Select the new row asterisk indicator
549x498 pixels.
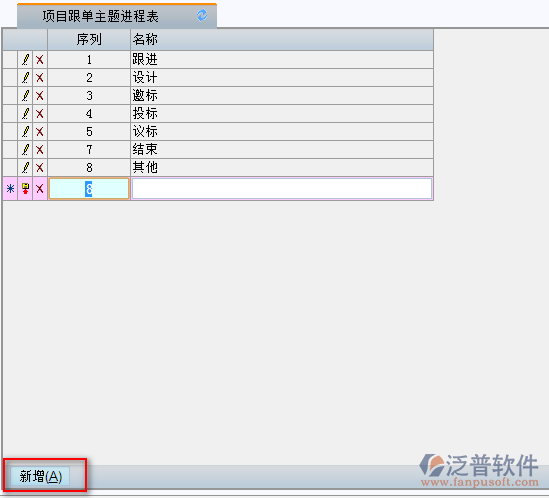[10, 188]
